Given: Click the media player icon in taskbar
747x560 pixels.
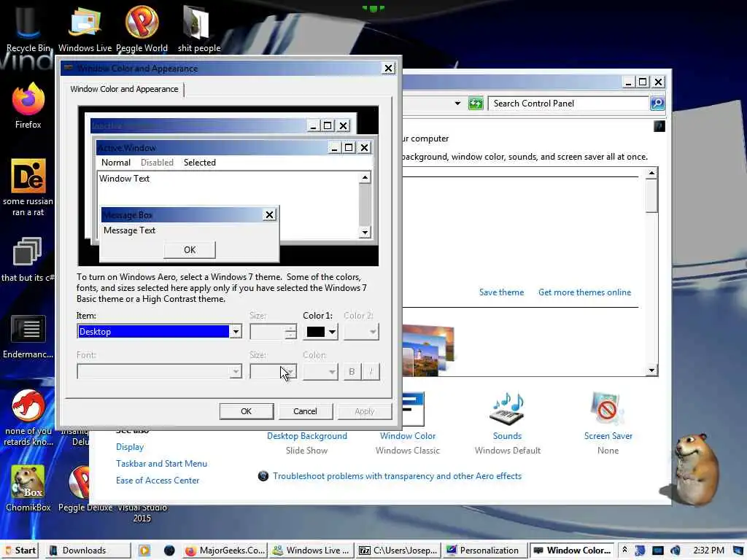Looking at the screenshot, I should pos(144,551).
